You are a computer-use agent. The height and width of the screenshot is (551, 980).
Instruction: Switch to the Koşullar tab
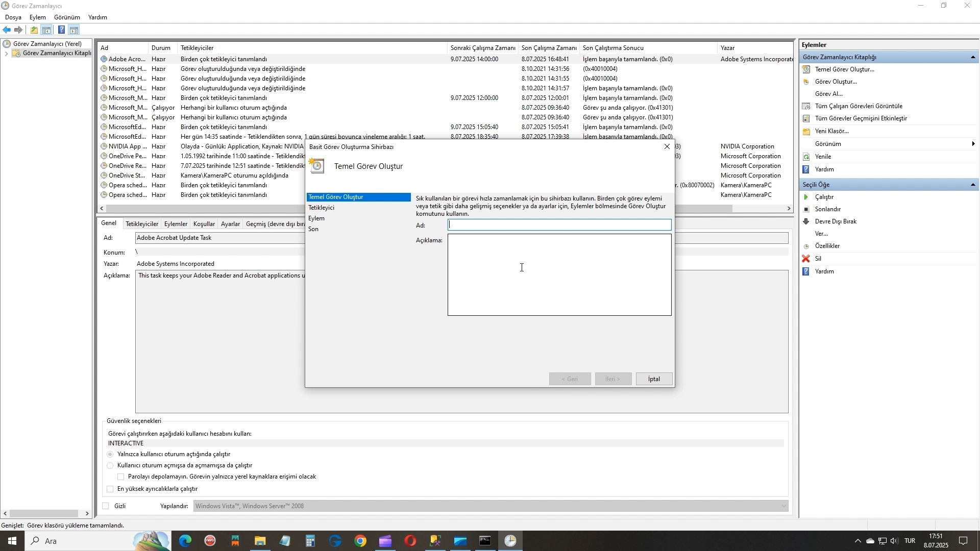pos(204,224)
